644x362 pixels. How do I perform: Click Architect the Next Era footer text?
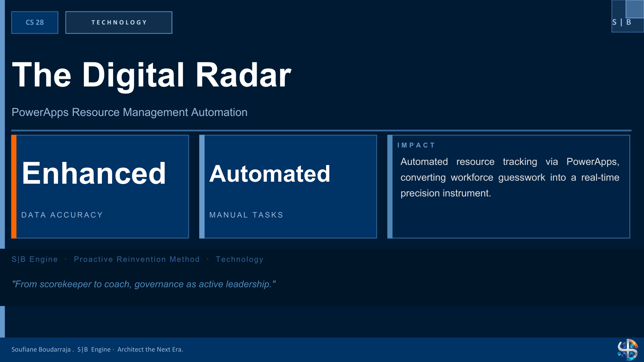(150, 349)
